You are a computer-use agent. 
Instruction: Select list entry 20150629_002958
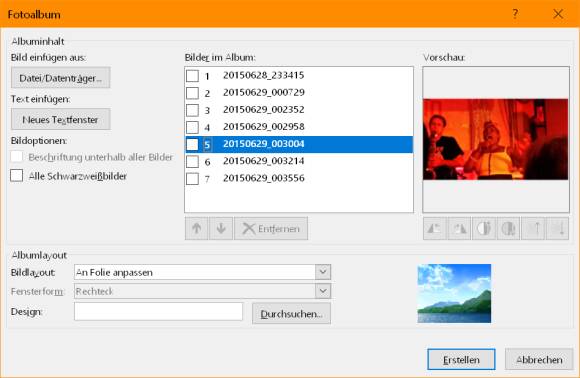[299, 127]
